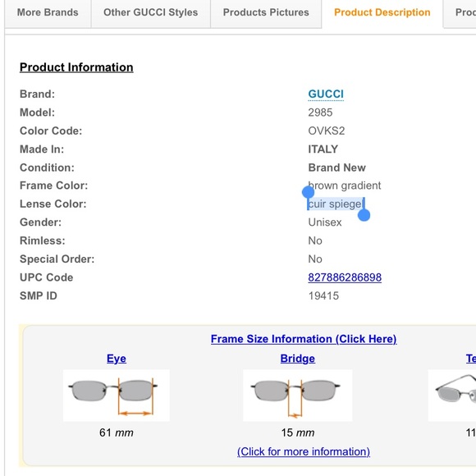Tap the selection end handle below cuir spiegel

364,215
